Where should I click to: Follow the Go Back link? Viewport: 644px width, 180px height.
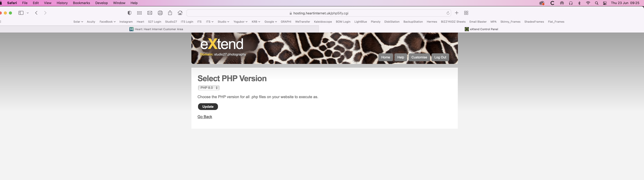click(205, 117)
